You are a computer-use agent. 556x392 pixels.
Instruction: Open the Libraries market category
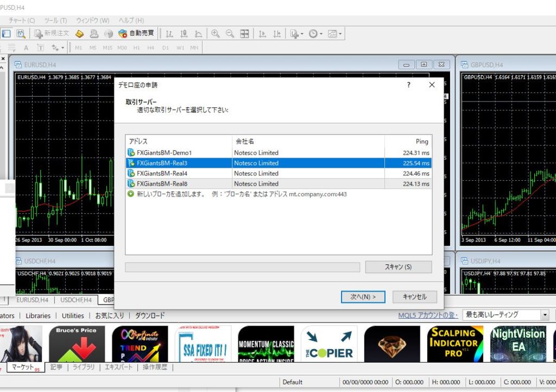pyautogui.click(x=38, y=316)
